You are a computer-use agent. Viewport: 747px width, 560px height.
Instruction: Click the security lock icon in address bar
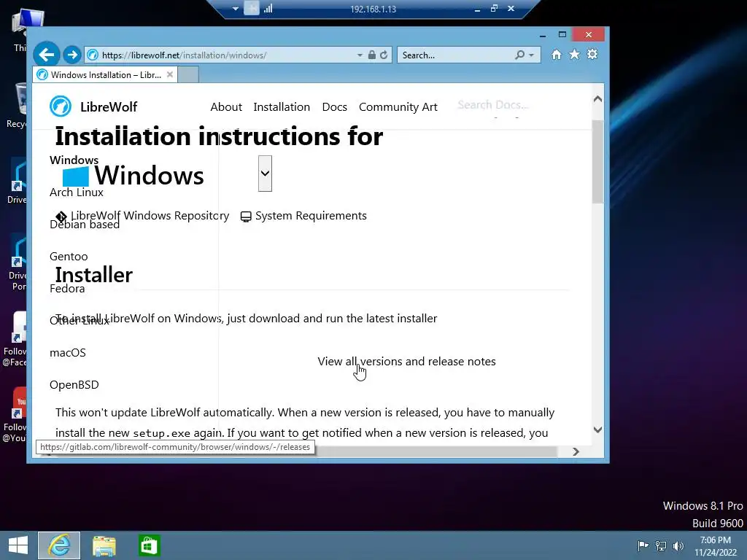point(371,55)
